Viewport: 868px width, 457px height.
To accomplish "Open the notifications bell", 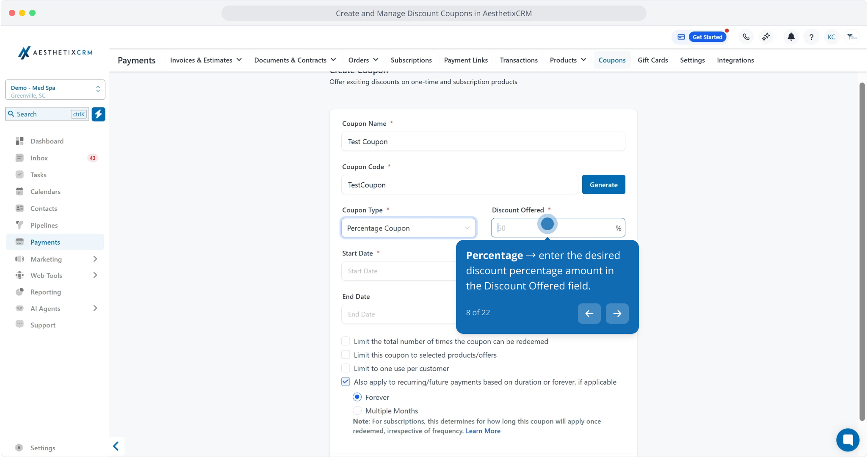I will tap(791, 37).
